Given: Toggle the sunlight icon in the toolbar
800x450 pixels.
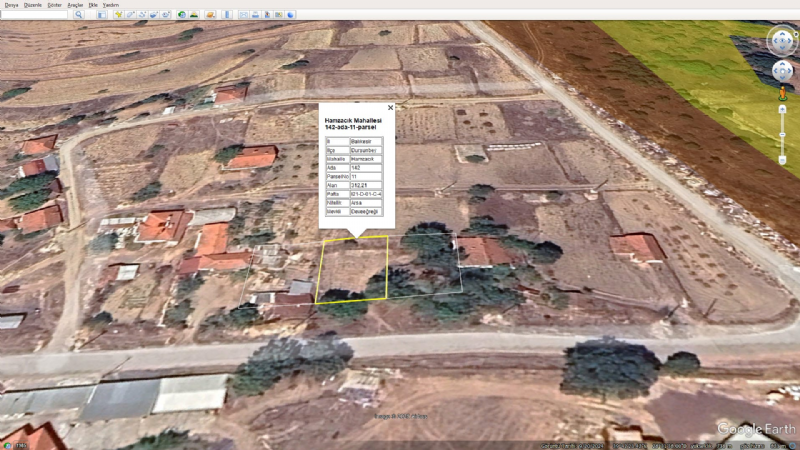Looking at the screenshot, I should tap(194, 15).
